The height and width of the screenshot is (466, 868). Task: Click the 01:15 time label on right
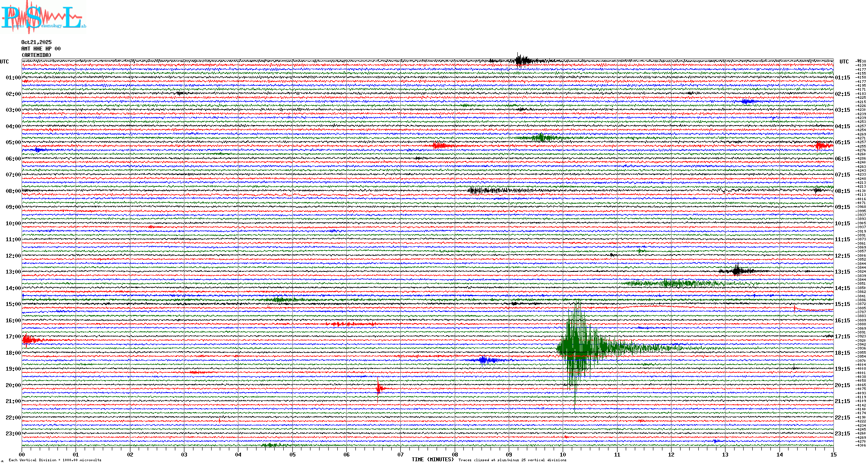pyautogui.click(x=842, y=78)
